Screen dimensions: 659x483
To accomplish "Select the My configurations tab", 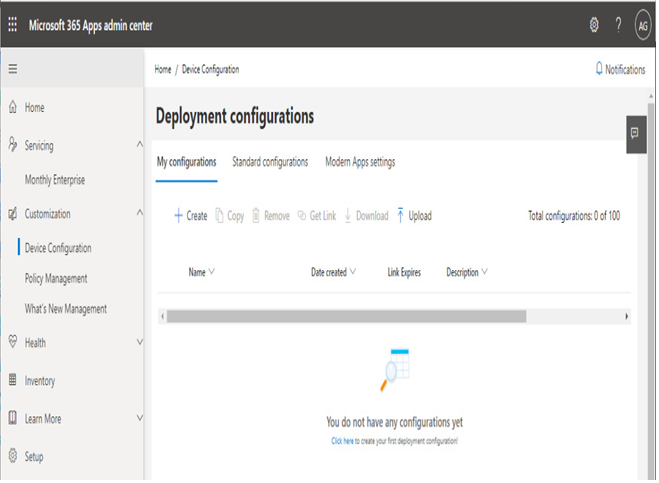I will pyautogui.click(x=187, y=162).
